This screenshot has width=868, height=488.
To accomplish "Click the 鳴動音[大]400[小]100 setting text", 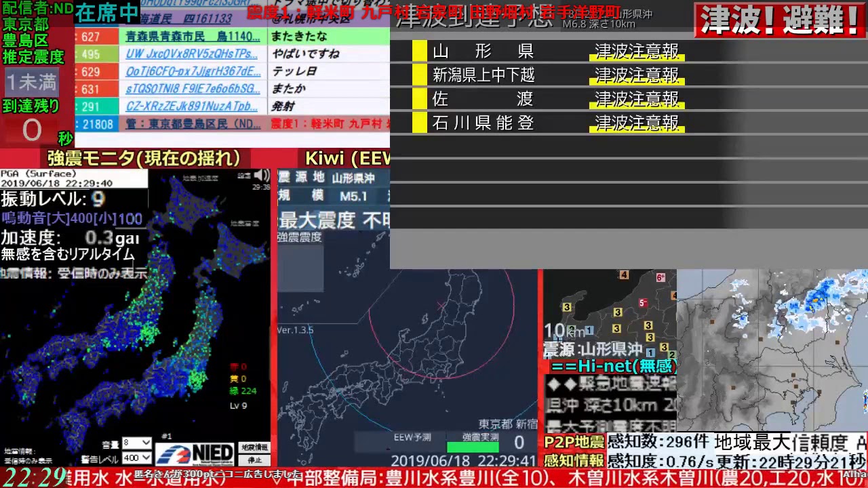I will pos(72,218).
